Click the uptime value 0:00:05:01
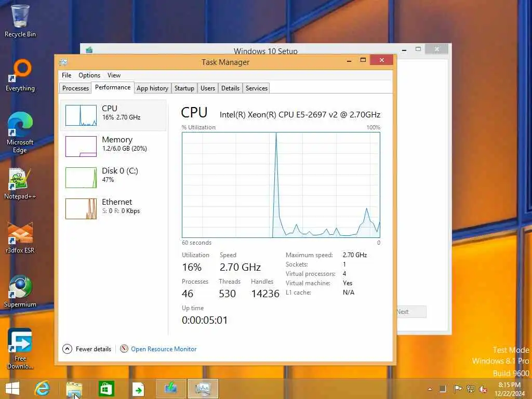The width and height of the screenshot is (532, 399). [x=205, y=320]
